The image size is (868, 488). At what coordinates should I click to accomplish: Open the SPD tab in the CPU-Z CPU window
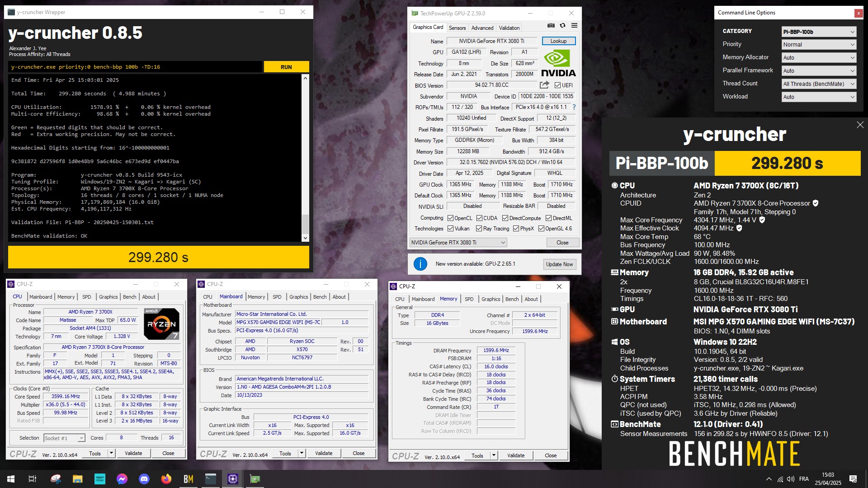pyautogui.click(x=86, y=297)
